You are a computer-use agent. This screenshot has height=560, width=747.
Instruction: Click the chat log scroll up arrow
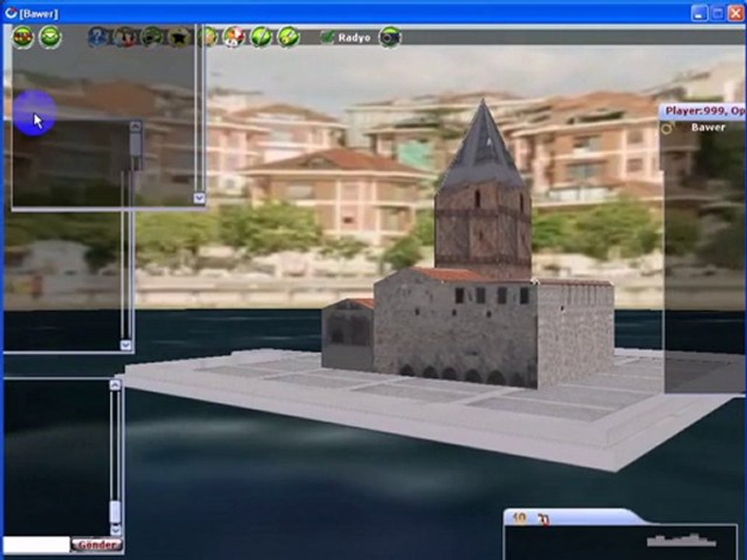tap(115, 385)
